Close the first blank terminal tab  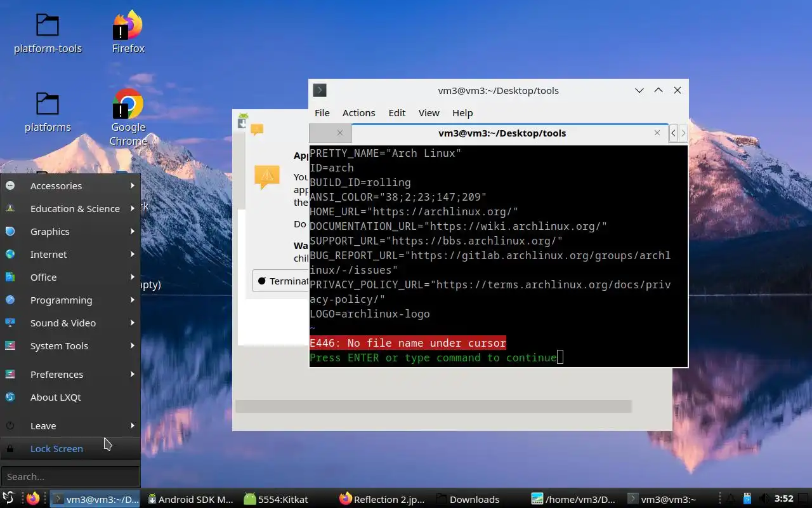(340, 133)
